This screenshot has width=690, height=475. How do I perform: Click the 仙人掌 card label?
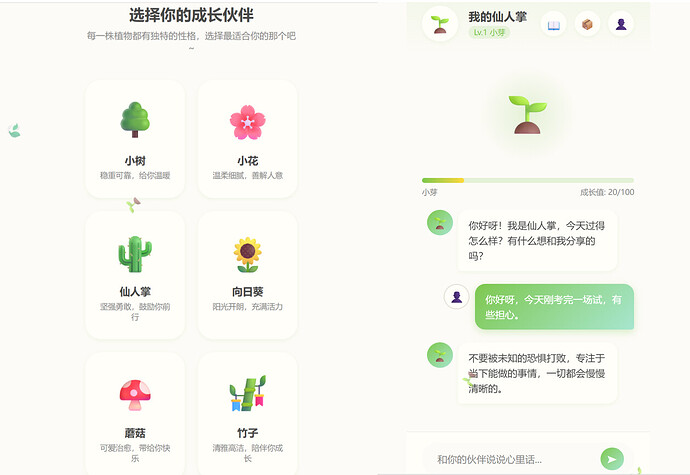point(135,291)
